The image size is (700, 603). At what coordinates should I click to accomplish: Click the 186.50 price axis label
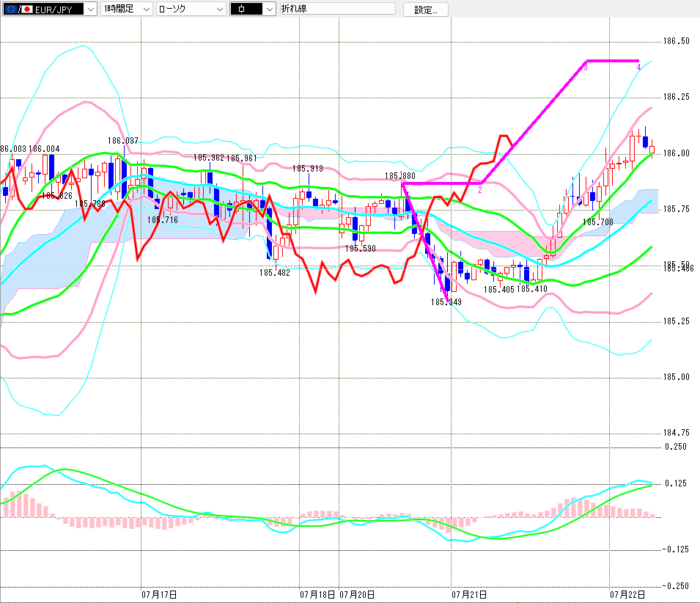pyautogui.click(x=676, y=41)
